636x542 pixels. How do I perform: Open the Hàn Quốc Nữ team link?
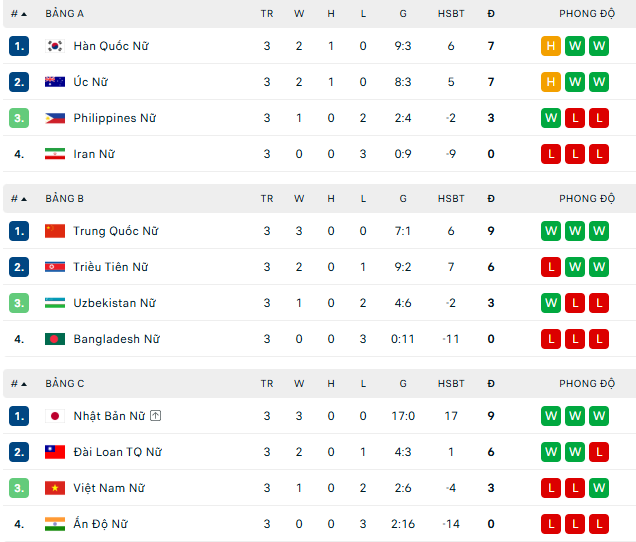click(110, 46)
